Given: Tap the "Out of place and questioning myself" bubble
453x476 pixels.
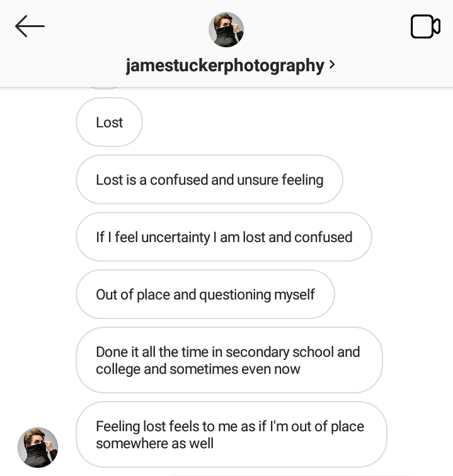Looking at the screenshot, I should click(205, 294).
